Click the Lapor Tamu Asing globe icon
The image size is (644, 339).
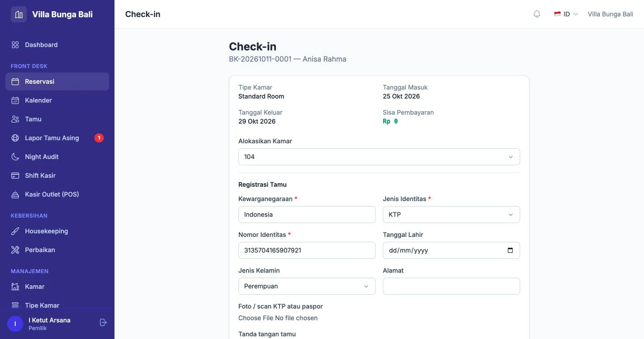click(15, 138)
